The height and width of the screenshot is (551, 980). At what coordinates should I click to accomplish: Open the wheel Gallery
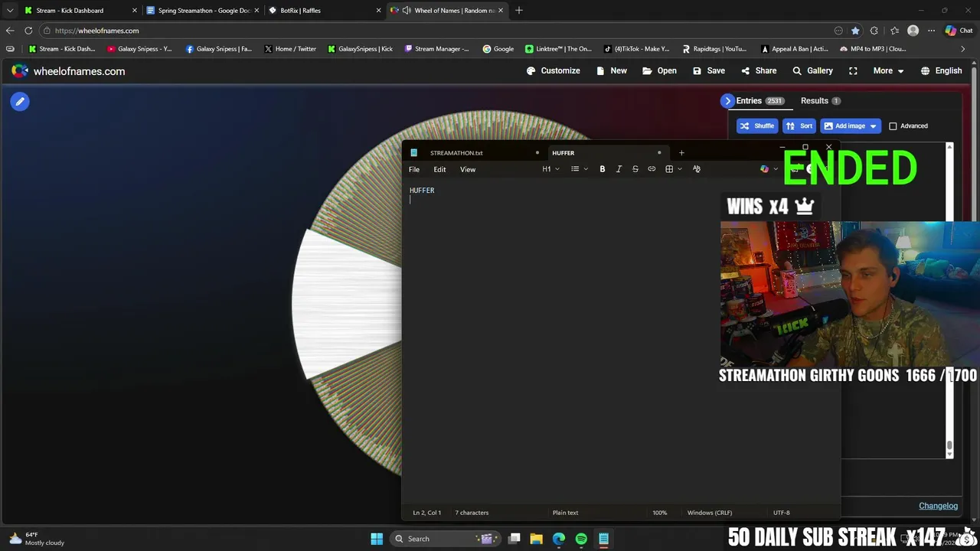812,70
